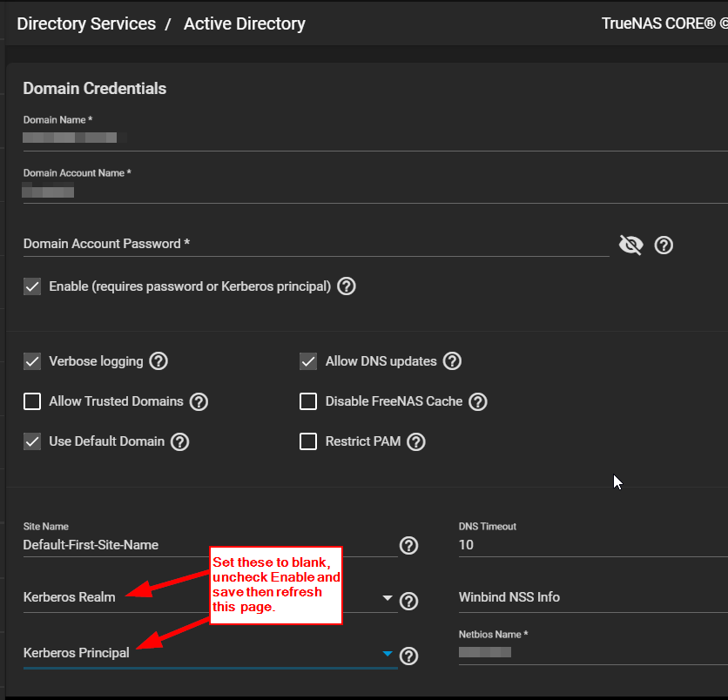
Task: Uncheck the Enable checkbox
Action: 32,286
